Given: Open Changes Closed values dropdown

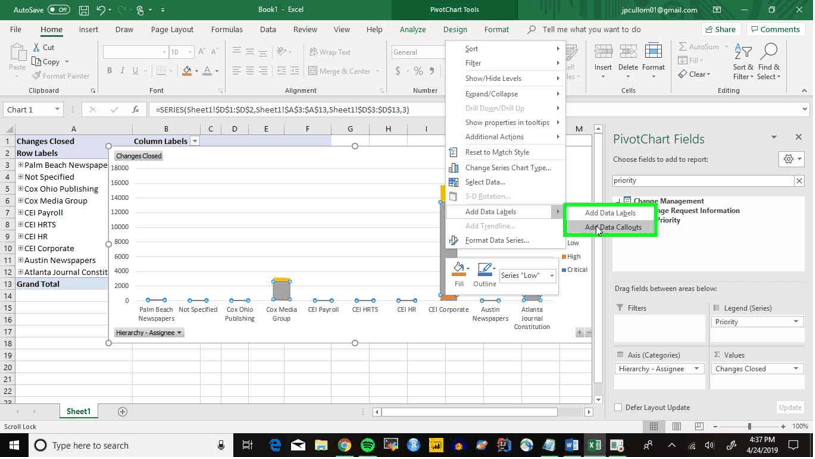Looking at the screenshot, I should [796, 369].
